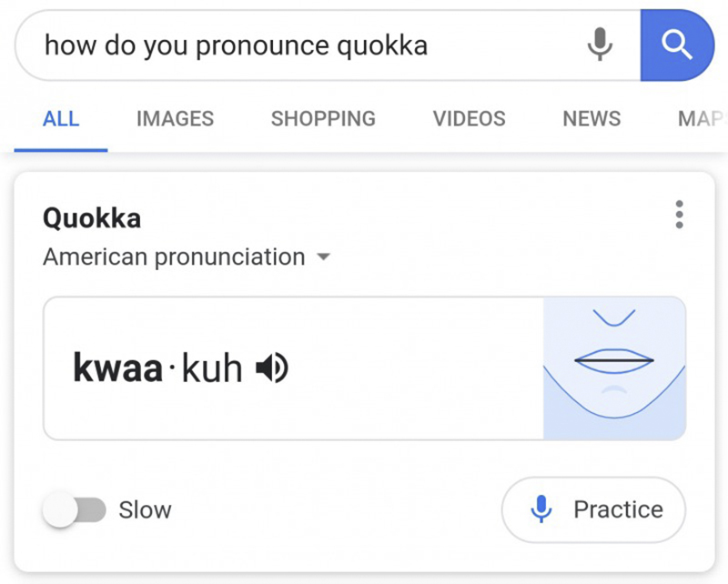
Task: Go to the Videos tab
Action: tap(469, 118)
